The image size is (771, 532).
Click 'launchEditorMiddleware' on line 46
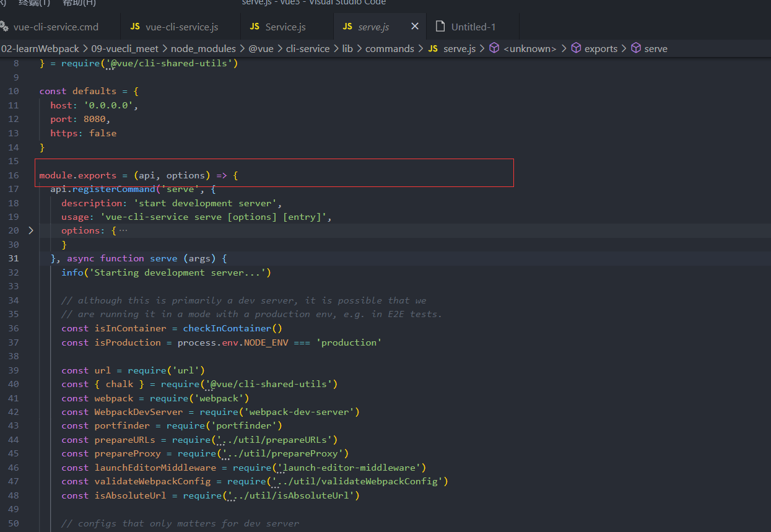155,468
